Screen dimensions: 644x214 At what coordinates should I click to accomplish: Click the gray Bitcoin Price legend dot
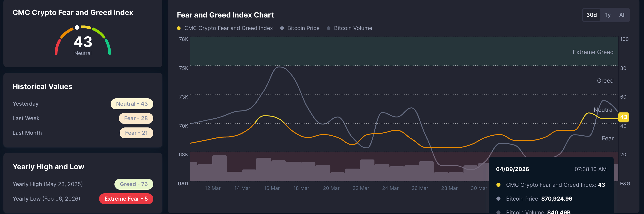pyautogui.click(x=282, y=28)
